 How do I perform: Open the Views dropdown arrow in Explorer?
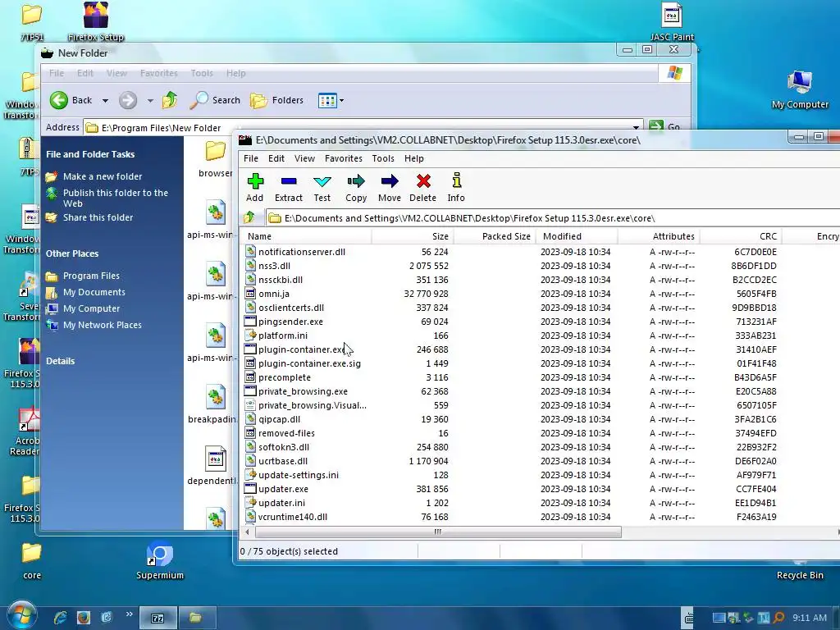click(342, 100)
